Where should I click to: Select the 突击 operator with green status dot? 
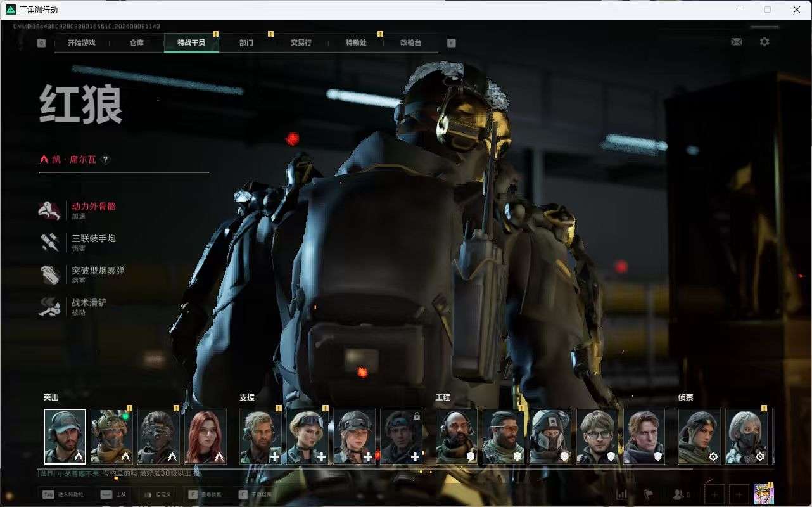point(111,436)
